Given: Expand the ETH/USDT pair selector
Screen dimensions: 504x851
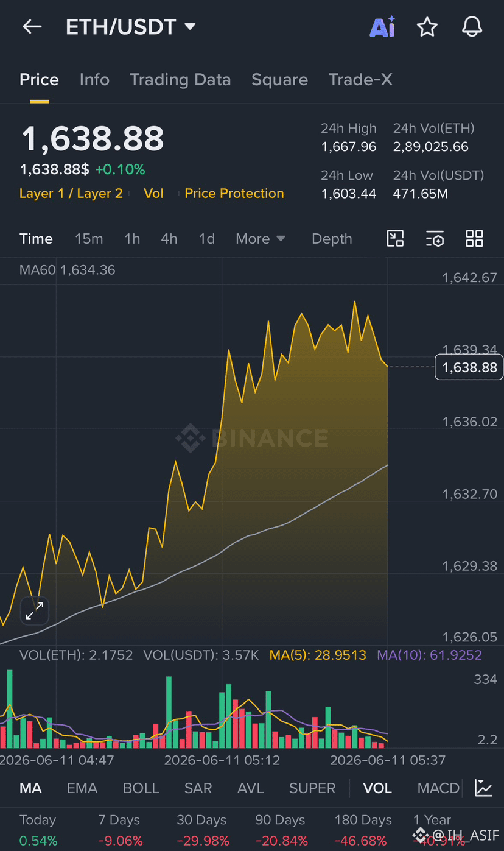Looking at the screenshot, I should tap(131, 27).
